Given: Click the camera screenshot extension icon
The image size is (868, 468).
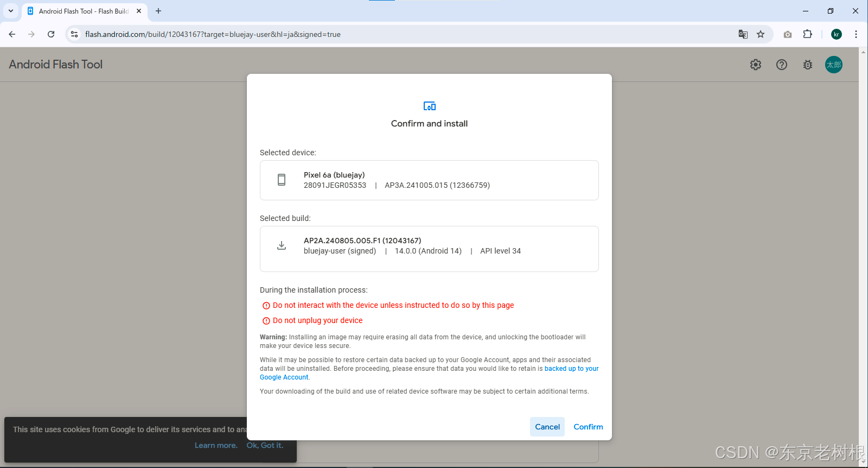Looking at the screenshot, I should (788, 34).
